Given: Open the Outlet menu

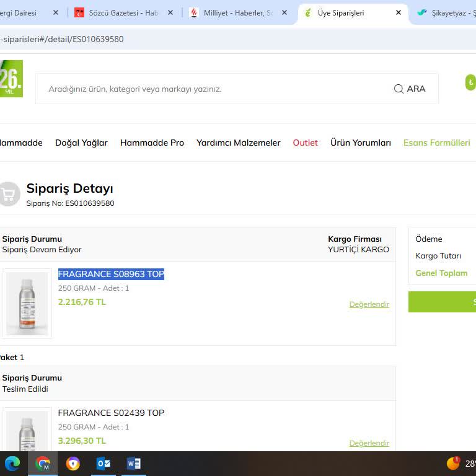Looking at the screenshot, I should 305,143.
